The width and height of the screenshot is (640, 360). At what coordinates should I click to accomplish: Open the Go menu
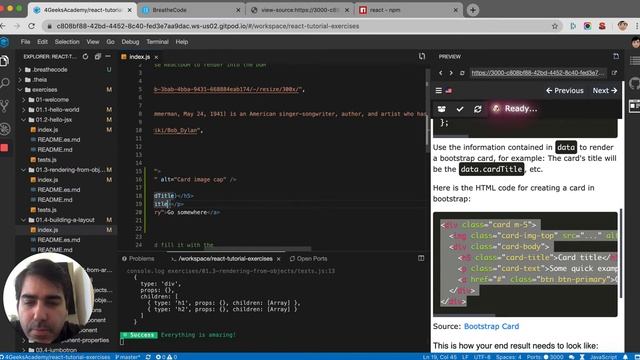pyautogui.click(x=110, y=42)
